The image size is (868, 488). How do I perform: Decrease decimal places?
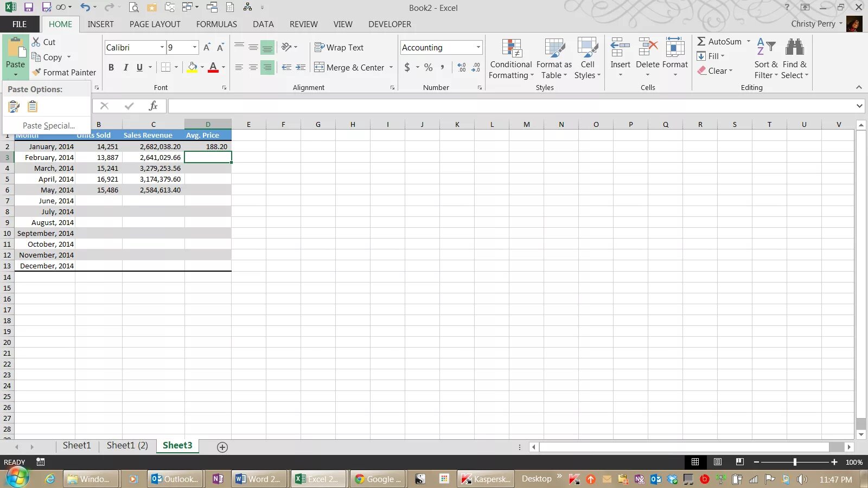coord(476,67)
